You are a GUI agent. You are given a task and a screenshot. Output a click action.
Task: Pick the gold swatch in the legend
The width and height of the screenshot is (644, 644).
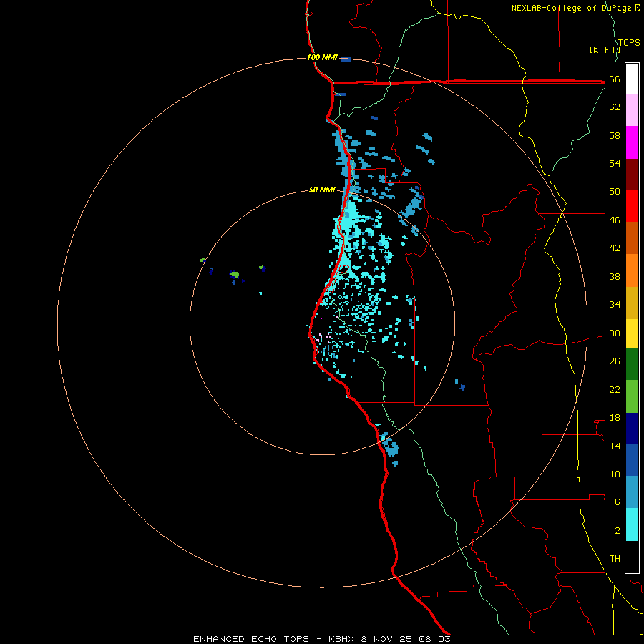coord(632,303)
